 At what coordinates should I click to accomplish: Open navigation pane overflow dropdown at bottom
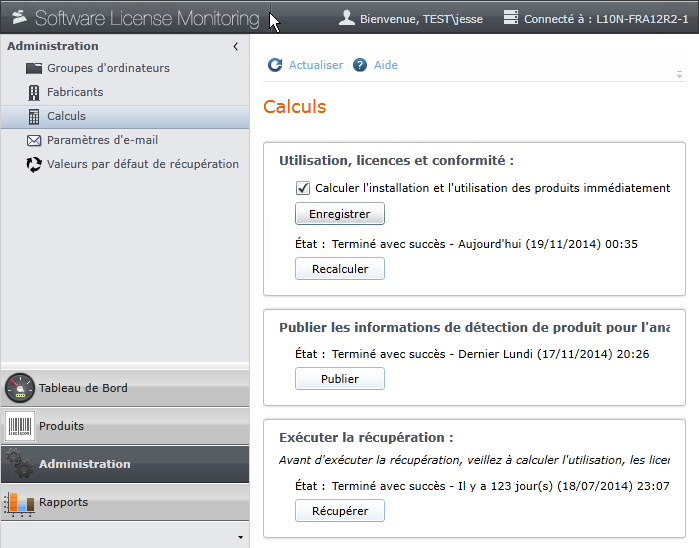pos(239,537)
